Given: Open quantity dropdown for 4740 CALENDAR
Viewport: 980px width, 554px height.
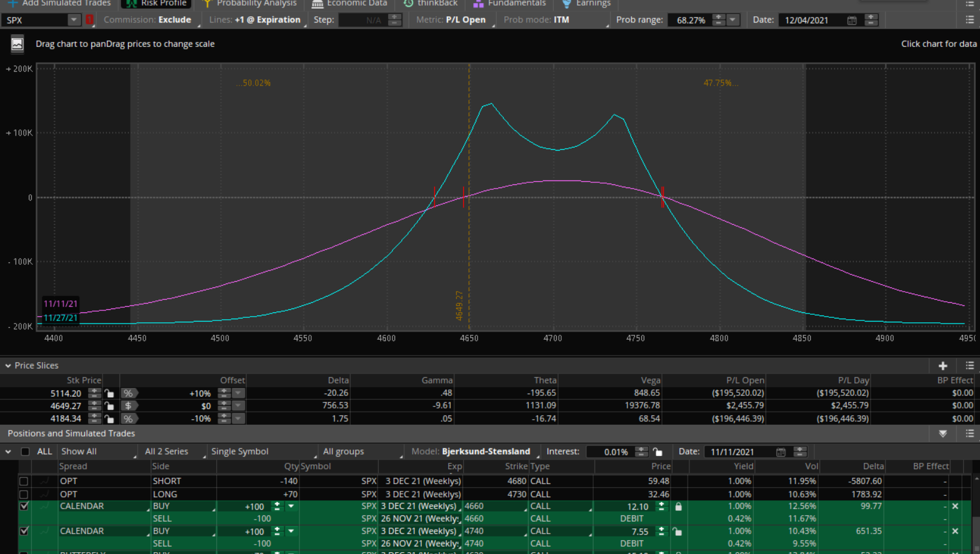Looking at the screenshot, I should (x=291, y=532).
